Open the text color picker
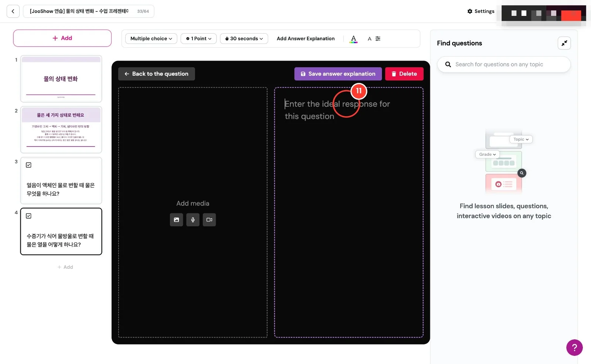The image size is (591, 364). 353,39
